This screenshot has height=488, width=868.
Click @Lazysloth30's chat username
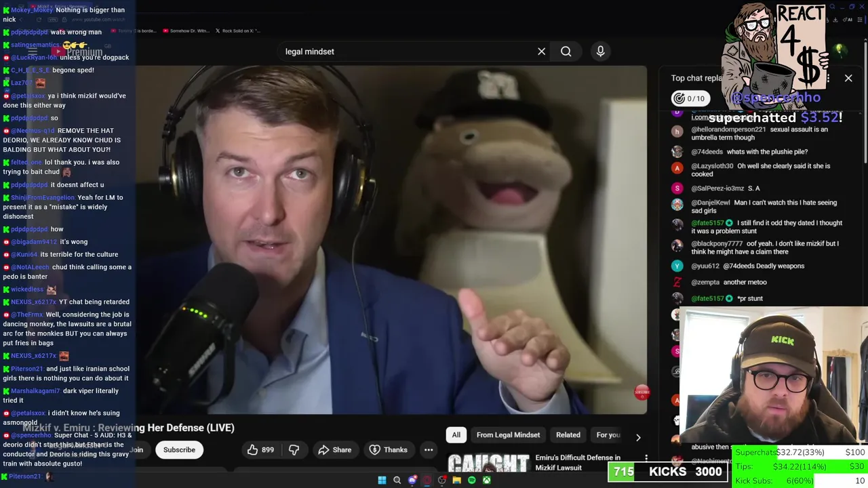click(713, 166)
